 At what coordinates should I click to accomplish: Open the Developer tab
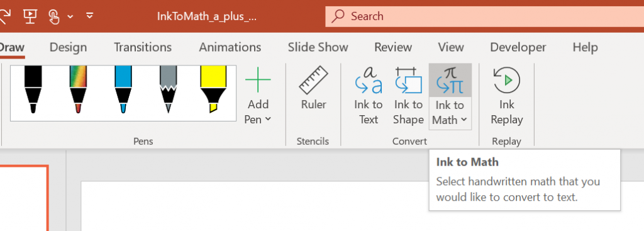click(518, 47)
